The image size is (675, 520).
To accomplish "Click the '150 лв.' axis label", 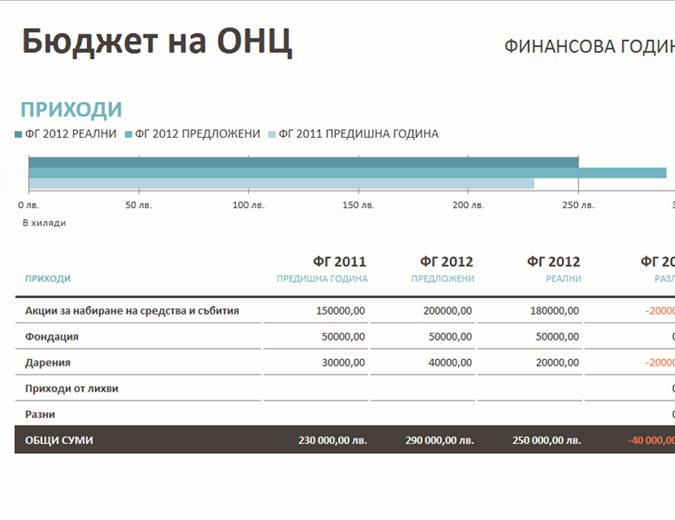I will click(358, 205).
